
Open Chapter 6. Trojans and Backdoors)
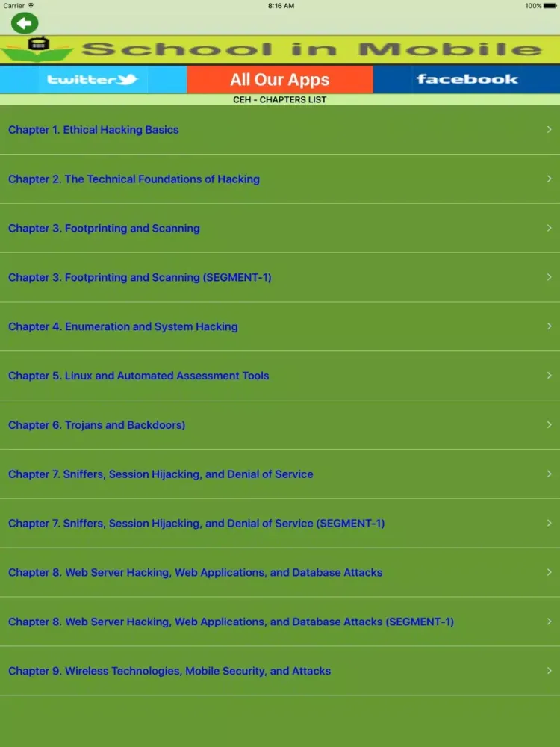pyautogui.click(x=280, y=424)
